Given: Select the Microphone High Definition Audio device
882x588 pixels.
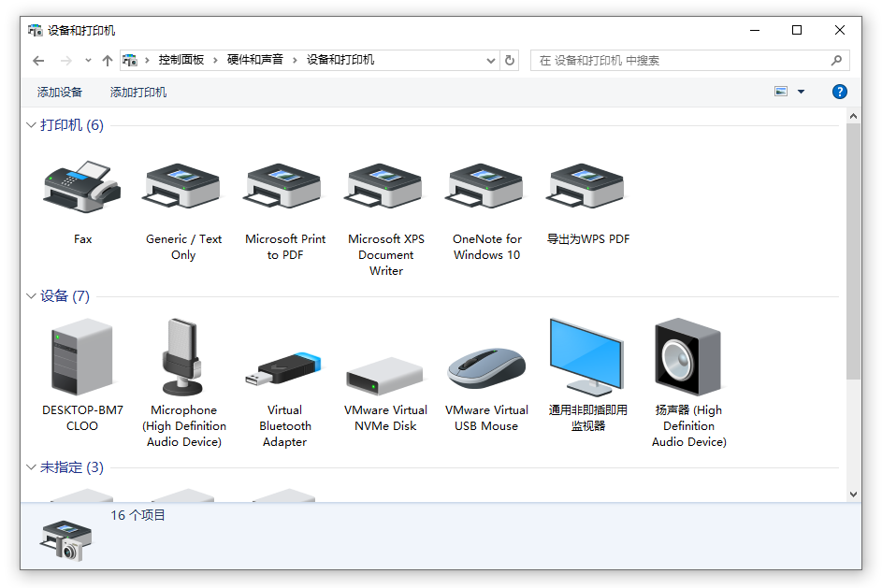Looking at the screenshot, I should pyautogui.click(x=183, y=357).
